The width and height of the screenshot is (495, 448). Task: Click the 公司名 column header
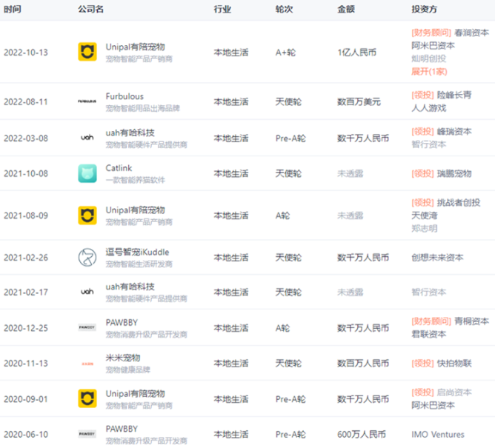tap(91, 9)
